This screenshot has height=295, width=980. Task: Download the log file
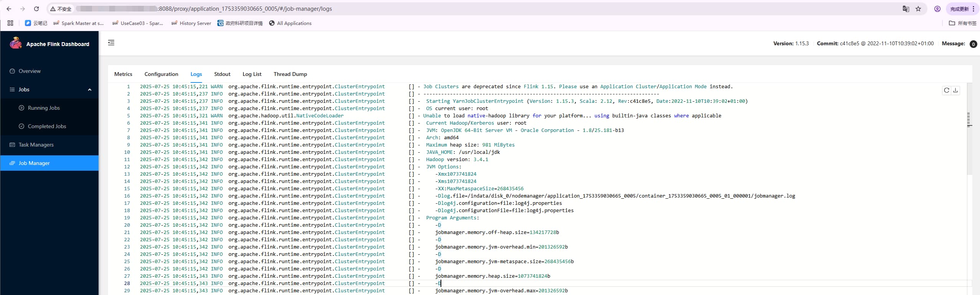coord(955,90)
